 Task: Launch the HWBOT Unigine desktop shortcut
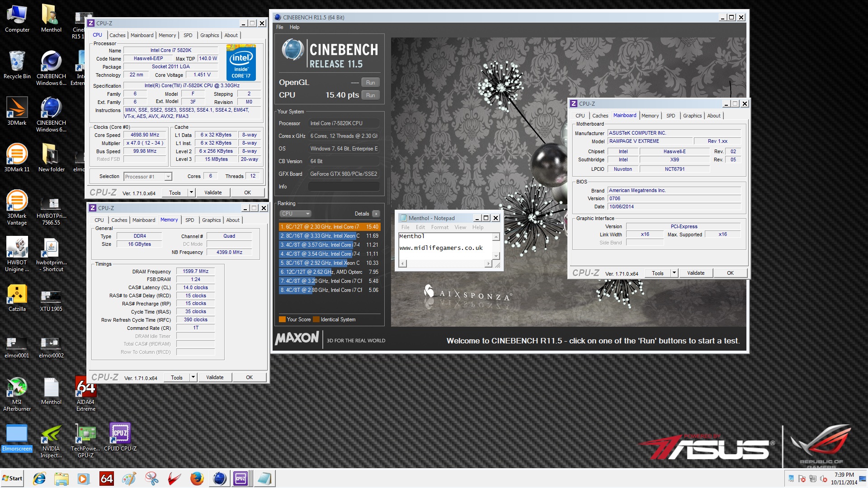tap(17, 254)
